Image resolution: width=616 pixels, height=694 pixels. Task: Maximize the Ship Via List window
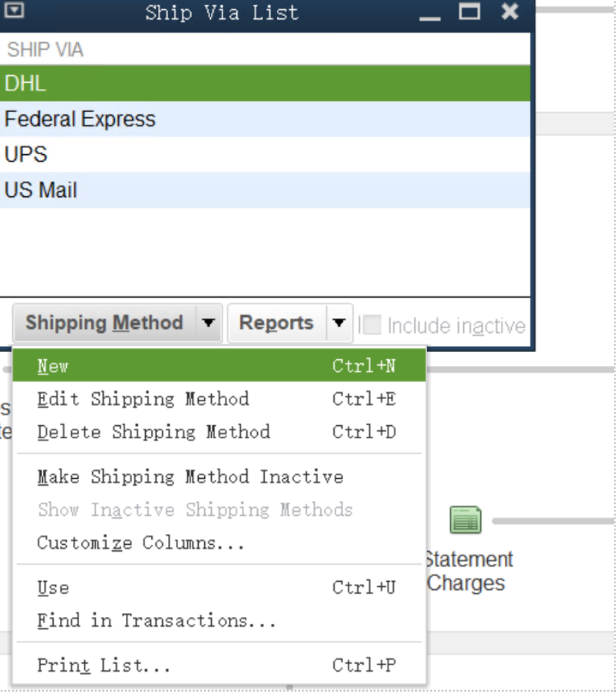pos(470,12)
